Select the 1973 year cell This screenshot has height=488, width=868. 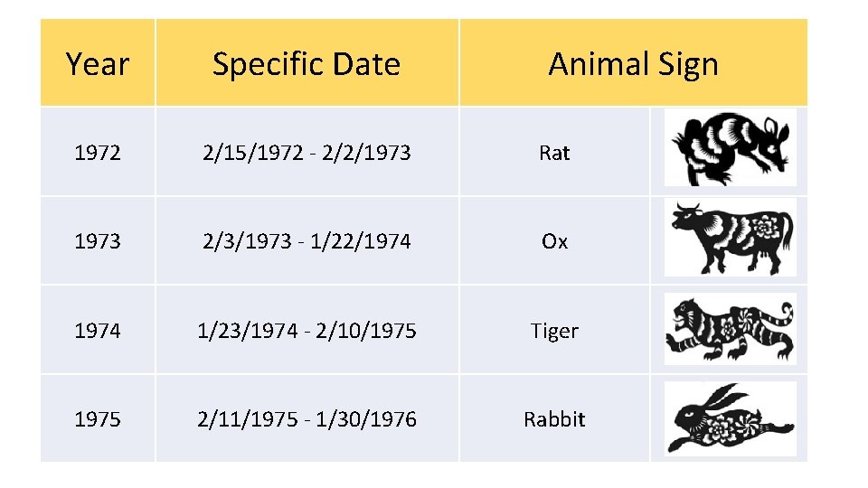[x=98, y=241]
